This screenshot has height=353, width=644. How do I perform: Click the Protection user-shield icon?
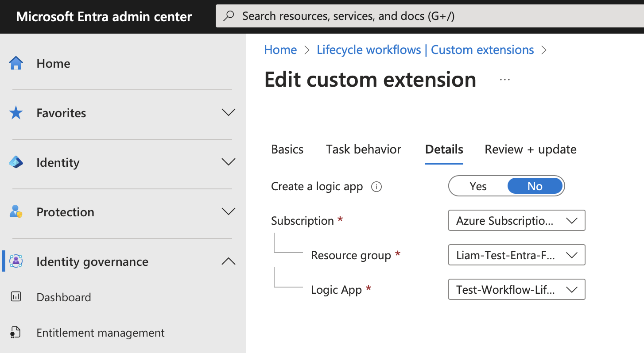tap(16, 212)
